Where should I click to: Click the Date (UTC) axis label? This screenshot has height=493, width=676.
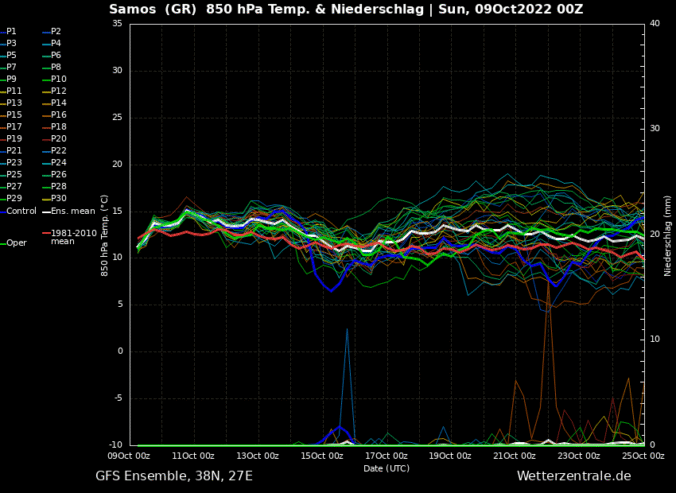pyautogui.click(x=386, y=467)
